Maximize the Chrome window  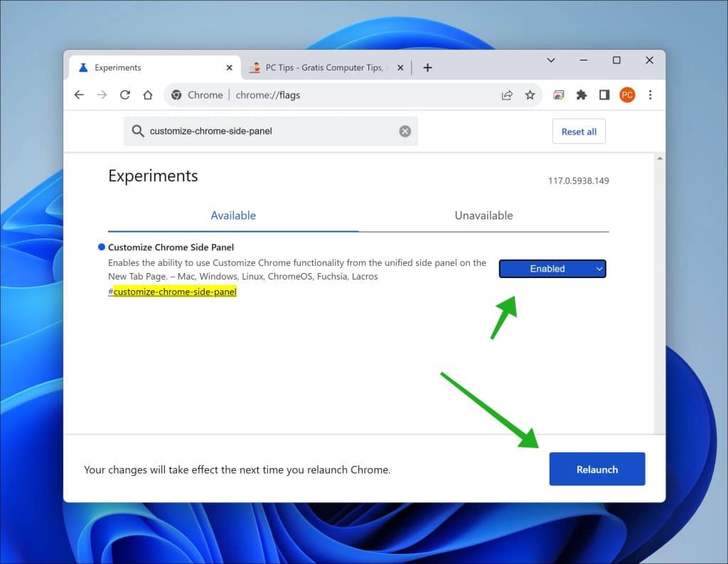pyautogui.click(x=616, y=60)
